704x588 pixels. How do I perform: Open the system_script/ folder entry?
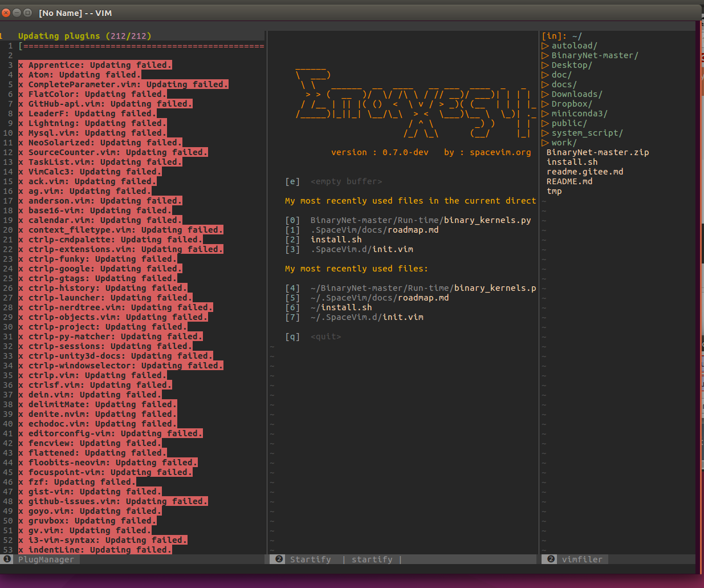587,133
